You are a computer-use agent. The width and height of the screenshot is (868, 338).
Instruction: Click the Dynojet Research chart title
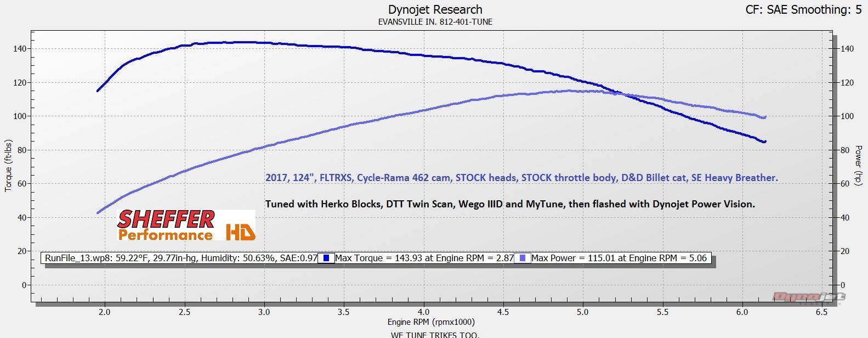[x=435, y=9]
